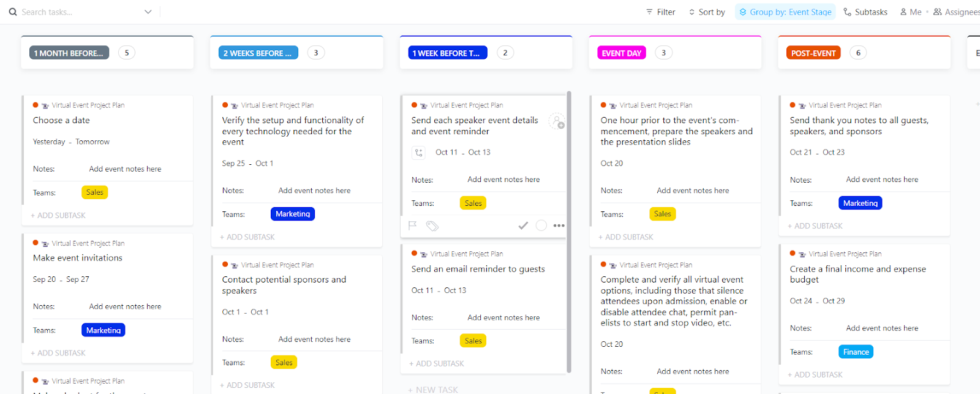
Task: Select speaker details card via circle
Action: (x=541, y=225)
